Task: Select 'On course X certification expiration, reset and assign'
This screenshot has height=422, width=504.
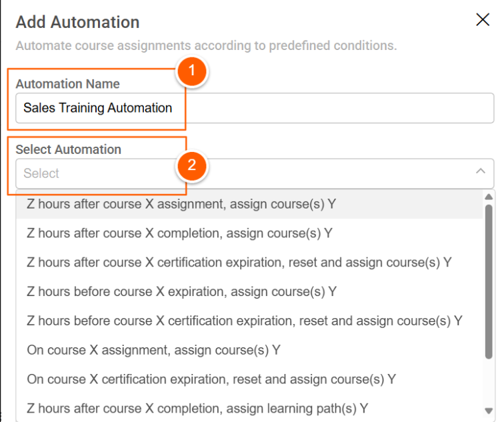Action: tap(249, 379)
